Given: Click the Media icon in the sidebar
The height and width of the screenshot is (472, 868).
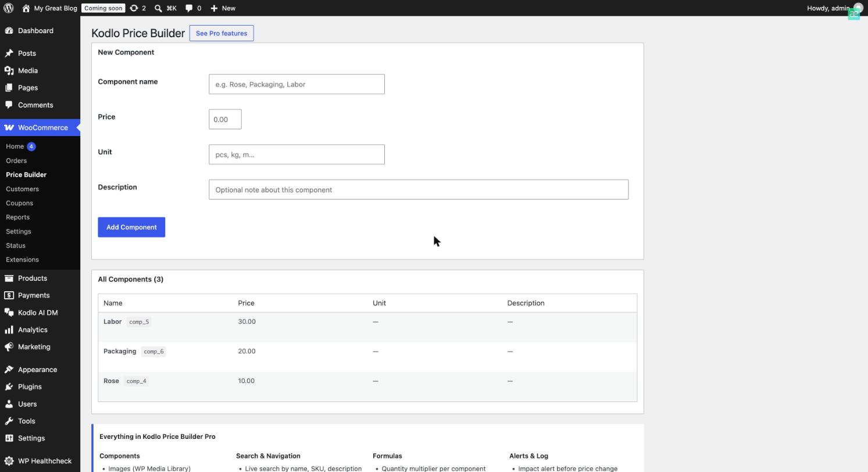Looking at the screenshot, I should coord(9,70).
